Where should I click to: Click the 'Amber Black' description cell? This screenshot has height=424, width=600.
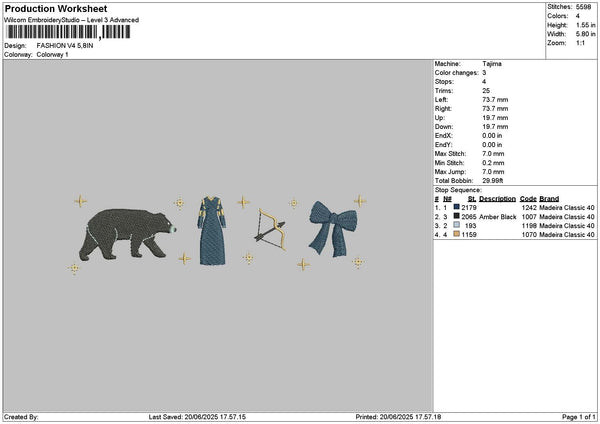pos(497,217)
